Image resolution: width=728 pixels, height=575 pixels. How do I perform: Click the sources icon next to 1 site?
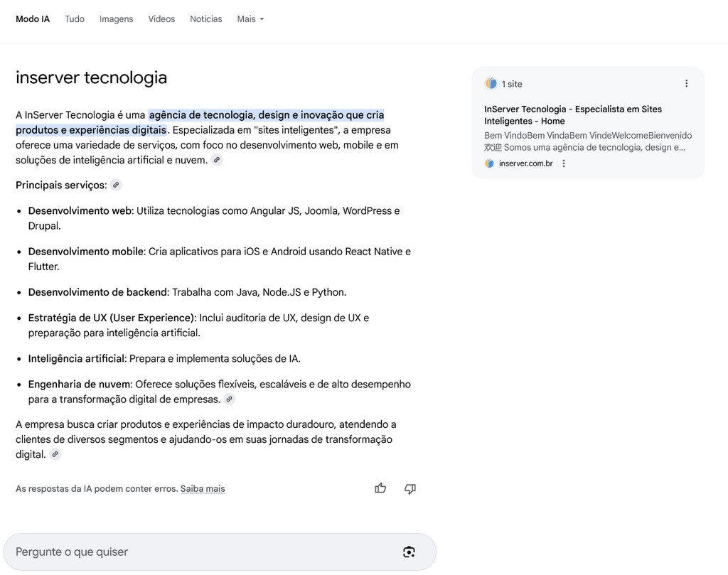point(491,83)
